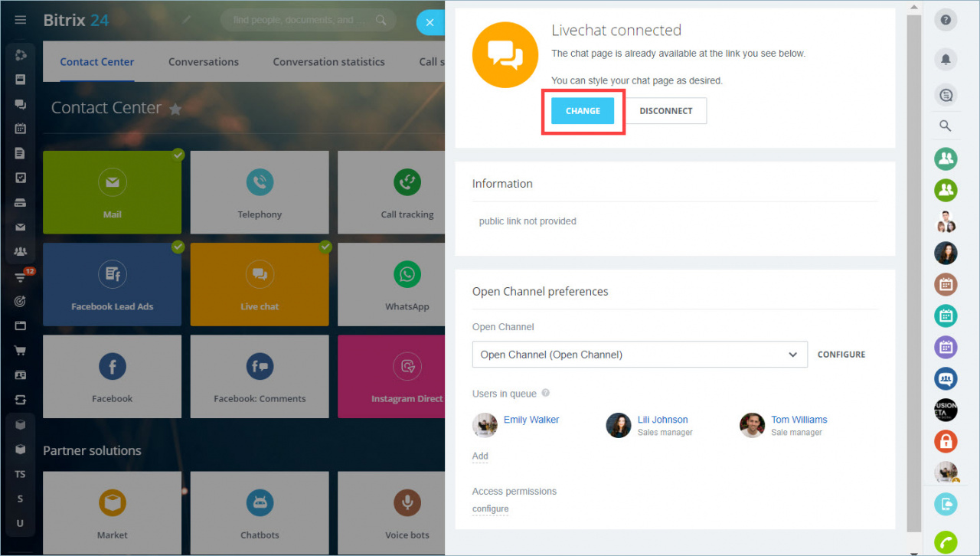Open the Telephony tile
This screenshot has width=980, height=556.
(260, 192)
